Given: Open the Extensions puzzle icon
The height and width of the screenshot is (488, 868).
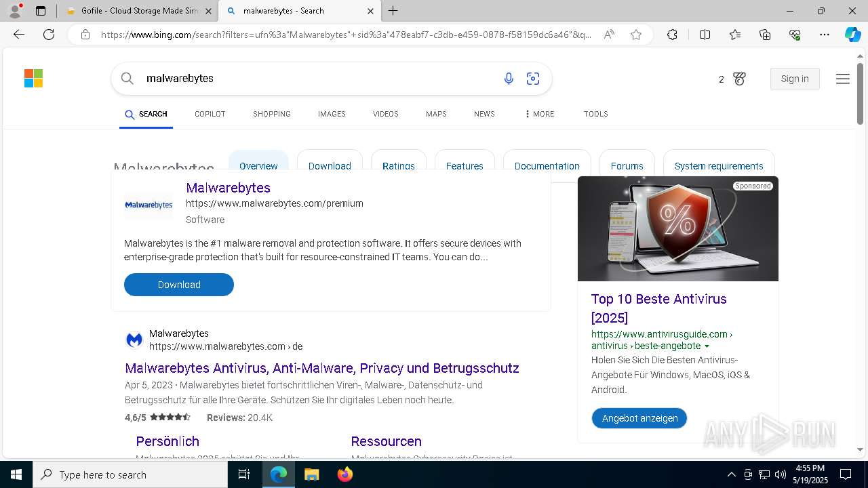Looking at the screenshot, I should (x=672, y=35).
